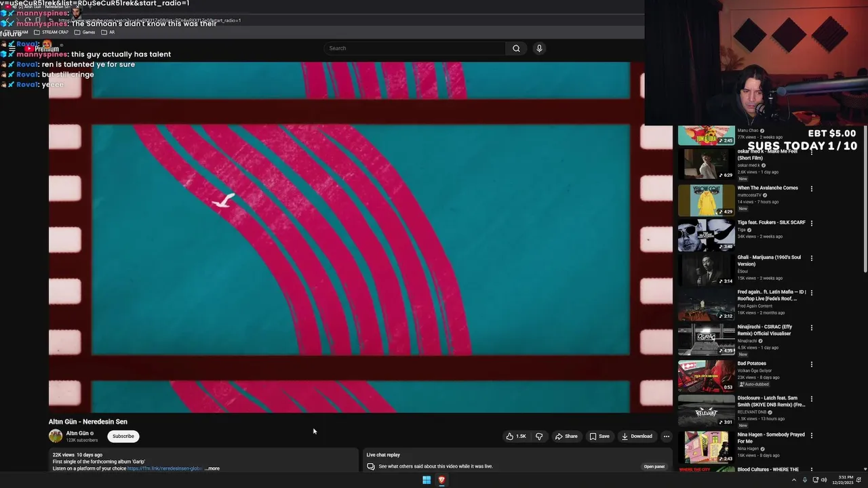Click the video title Altın Gün - Neredesin Sen
868x488 pixels.
(x=88, y=422)
